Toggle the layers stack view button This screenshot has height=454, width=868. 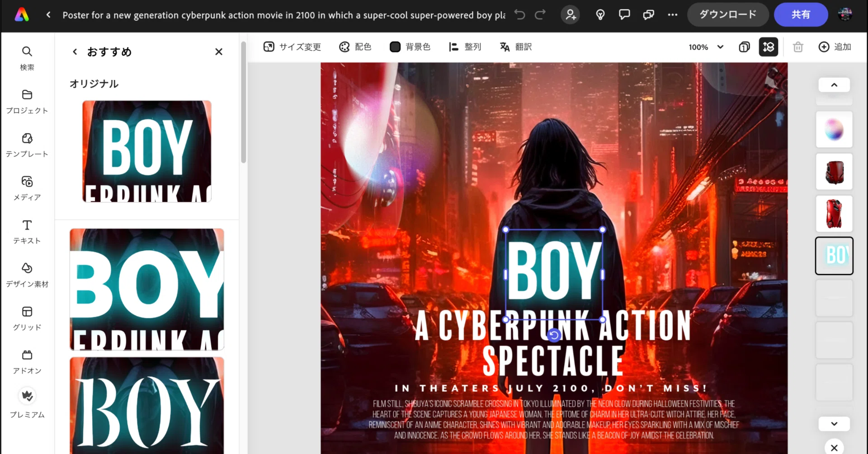coord(769,47)
